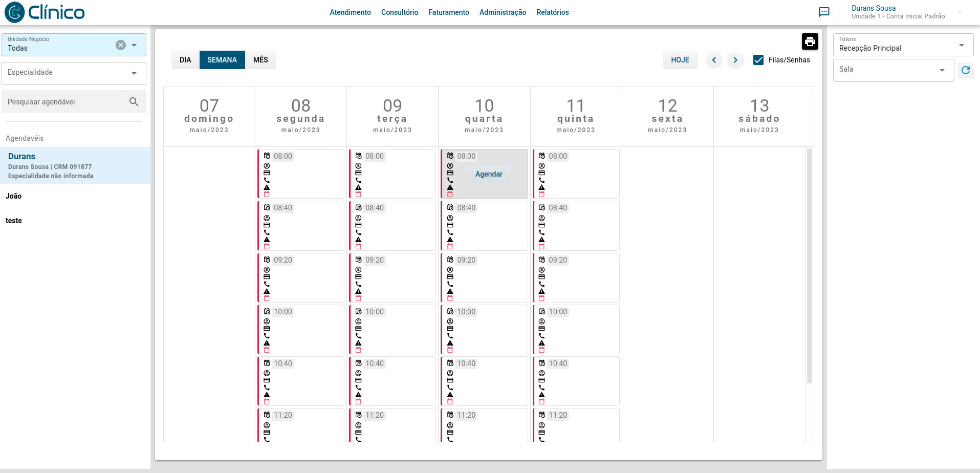Viewport: 980px width, 473px height.
Task: Click warning icon in Tuesday 08:40 slot
Action: click(358, 240)
